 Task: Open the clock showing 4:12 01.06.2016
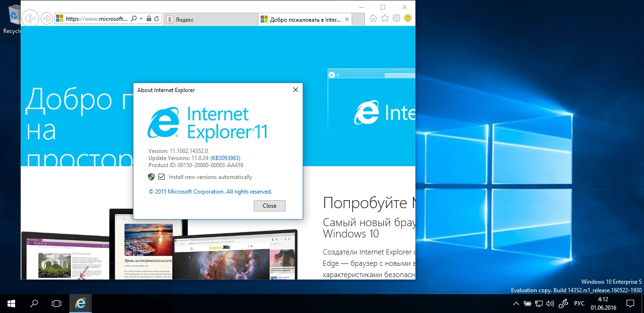[x=603, y=304]
